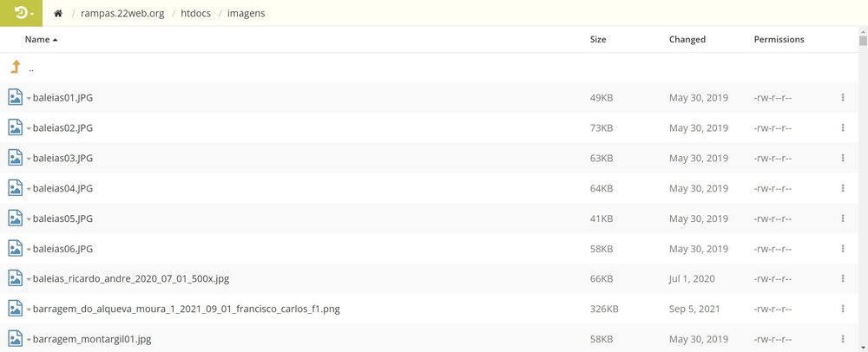This screenshot has height=352, width=868.
Task: Open more options menu for baleias04.JPG
Action: click(843, 188)
